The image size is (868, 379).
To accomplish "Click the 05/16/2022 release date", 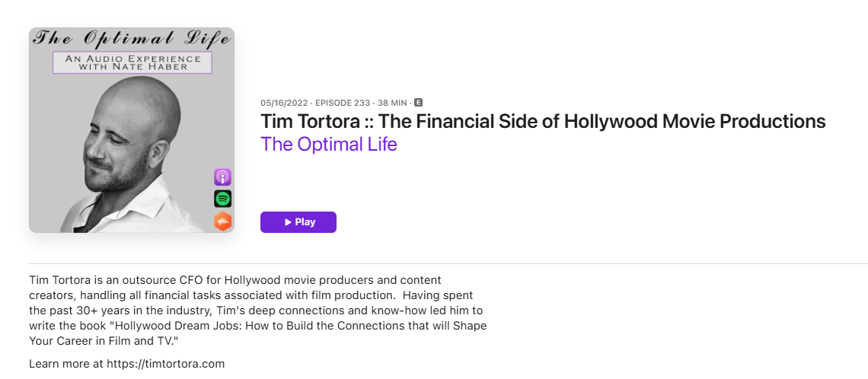I will [283, 102].
